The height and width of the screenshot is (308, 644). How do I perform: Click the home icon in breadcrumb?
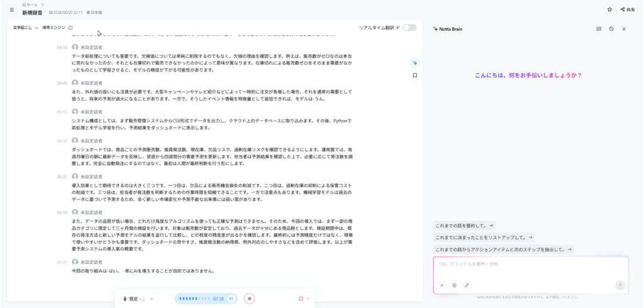click(25, 4)
